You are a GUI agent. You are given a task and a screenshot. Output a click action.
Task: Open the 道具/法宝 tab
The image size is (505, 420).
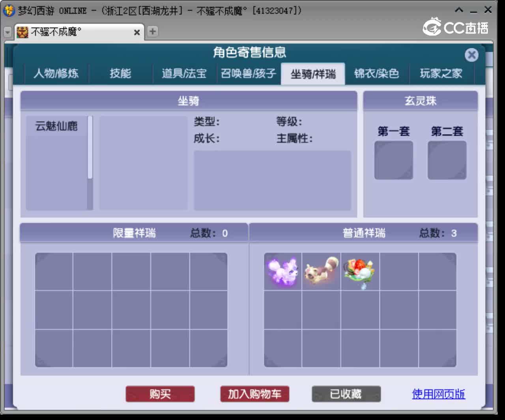pos(184,73)
